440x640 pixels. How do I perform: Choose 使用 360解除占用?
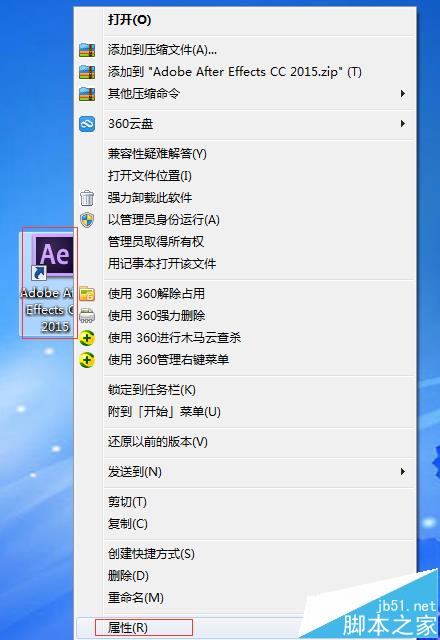pos(245,294)
